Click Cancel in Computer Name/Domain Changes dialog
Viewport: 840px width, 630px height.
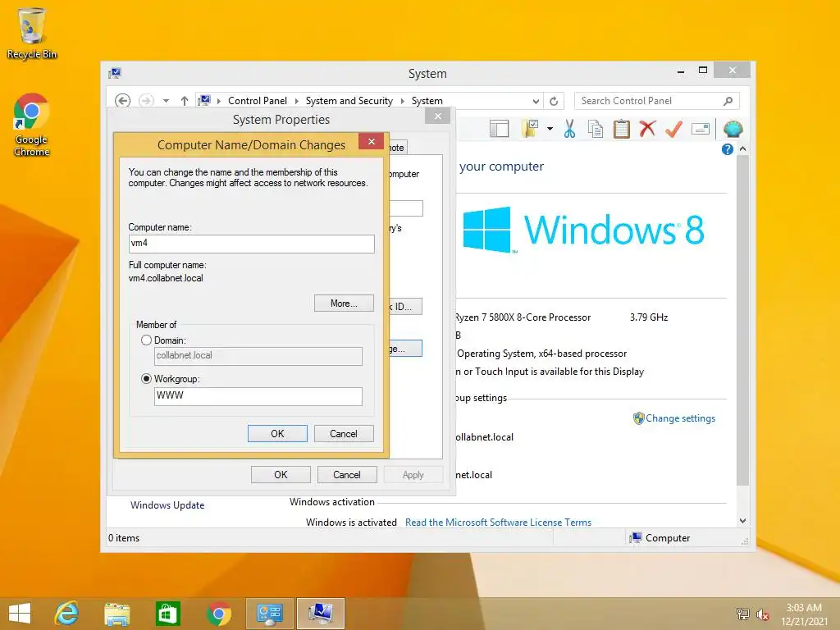344,433
